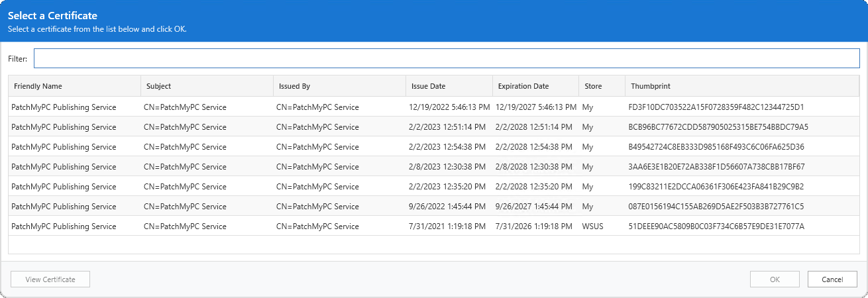
Task: Click Friendly Name in the WSUS row
Action: point(64,226)
